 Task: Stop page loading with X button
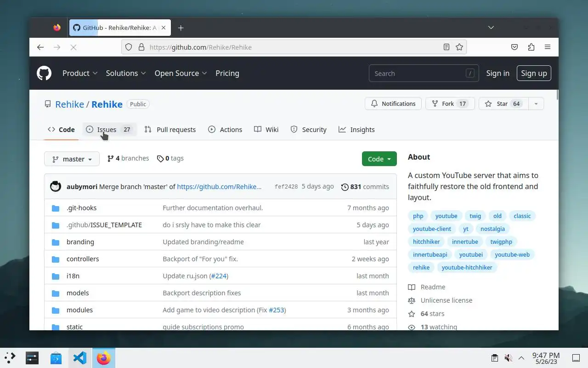click(73, 47)
